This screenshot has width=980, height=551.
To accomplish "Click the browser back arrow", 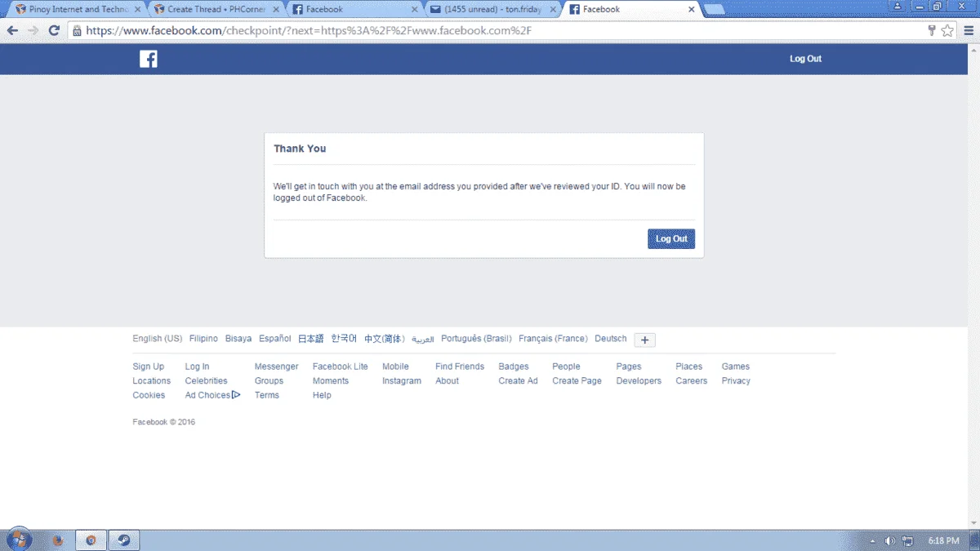I will pyautogui.click(x=12, y=30).
